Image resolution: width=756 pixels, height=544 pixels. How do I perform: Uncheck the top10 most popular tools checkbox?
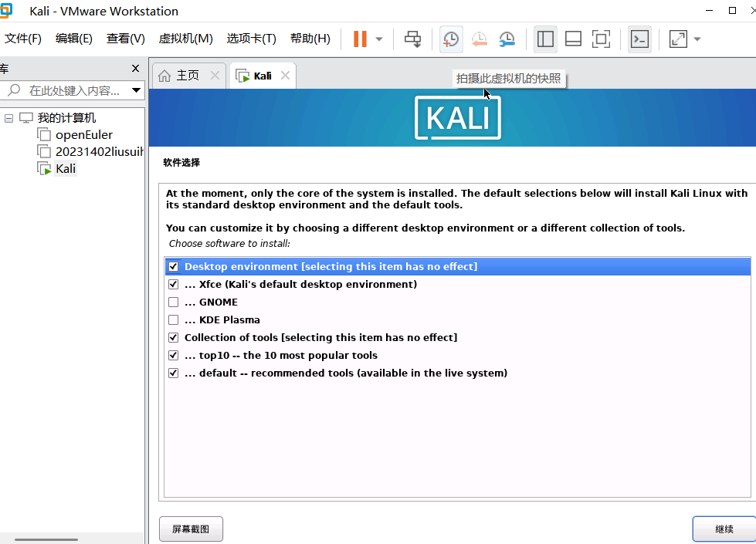click(x=174, y=356)
